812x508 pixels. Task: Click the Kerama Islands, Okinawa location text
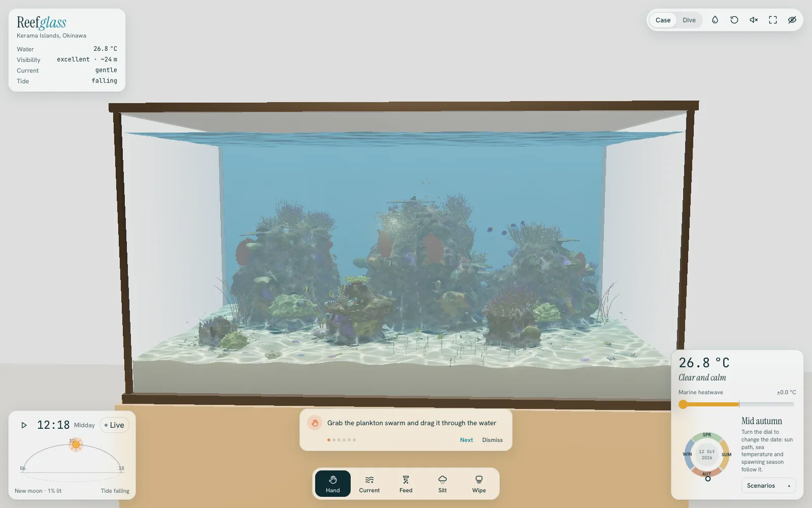tap(51, 36)
